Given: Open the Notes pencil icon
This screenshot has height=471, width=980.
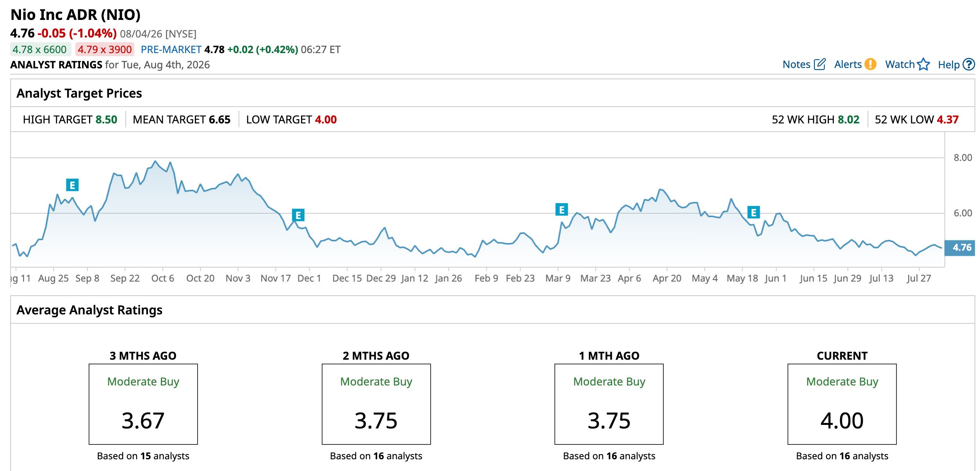Looking at the screenshot, I should tap(820, 64).
